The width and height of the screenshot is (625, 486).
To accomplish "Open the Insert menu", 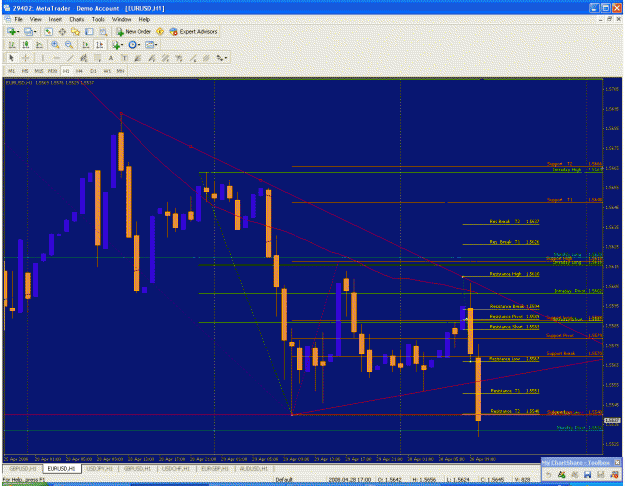I will click(55, 19).
